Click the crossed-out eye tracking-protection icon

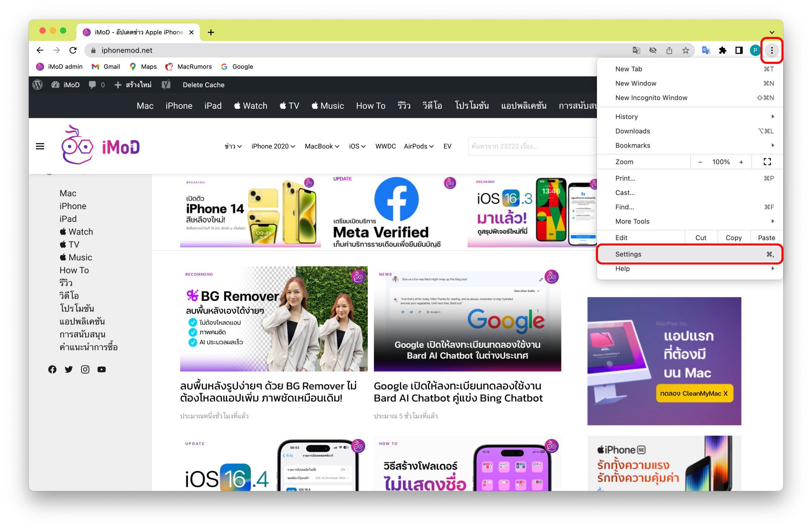653,50
